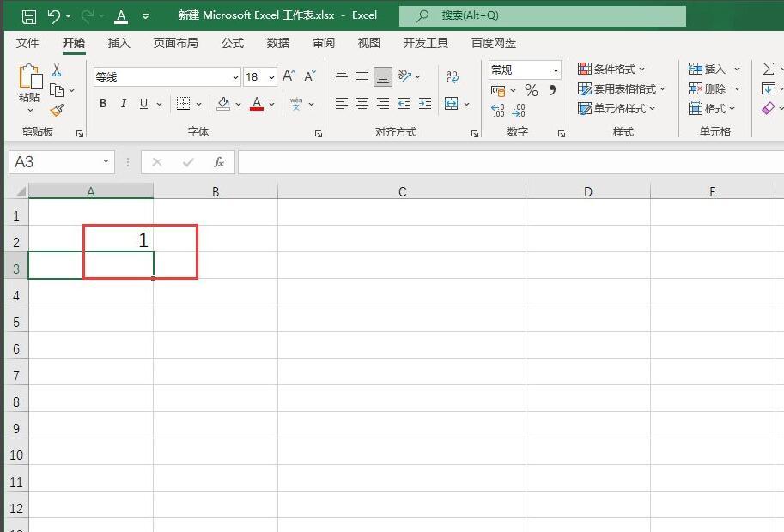Click the Wrap Text icon
784x532 pixels.
click(x=452, y=76)
